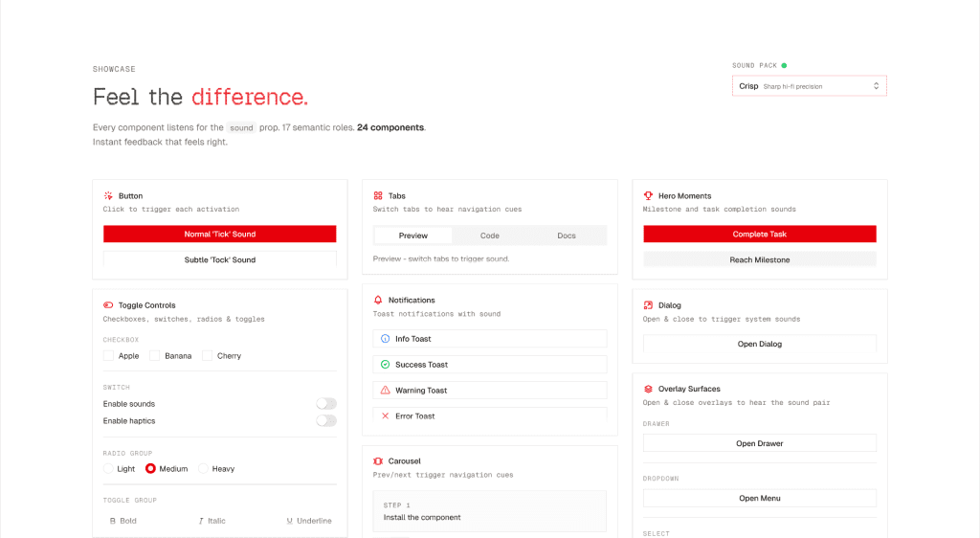
Task: Click the Bold toggle B icon
Action: point(113,521)
